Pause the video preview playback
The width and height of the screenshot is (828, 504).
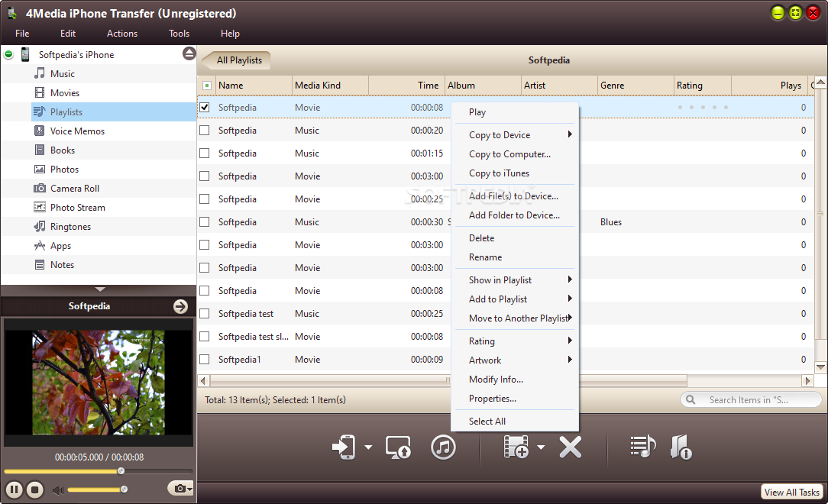tap(15, 489)
